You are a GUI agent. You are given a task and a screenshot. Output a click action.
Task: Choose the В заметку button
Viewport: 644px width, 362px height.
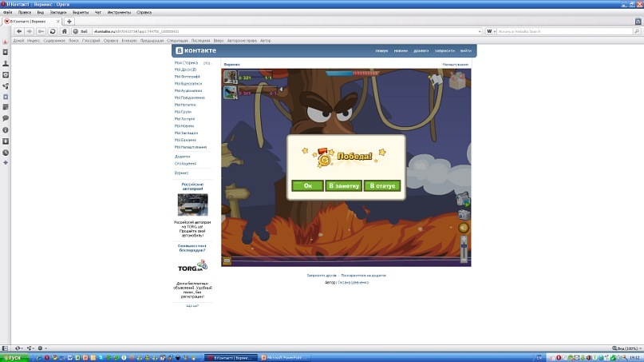(x=344, y=185)
